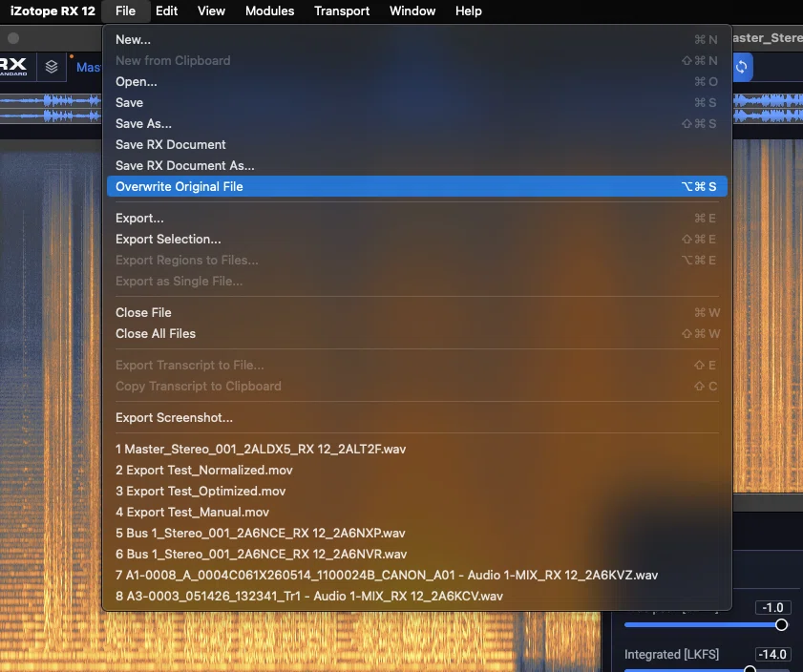
Task: Click the Integrated [LKFS] slider handle
Action: [750, 669]
